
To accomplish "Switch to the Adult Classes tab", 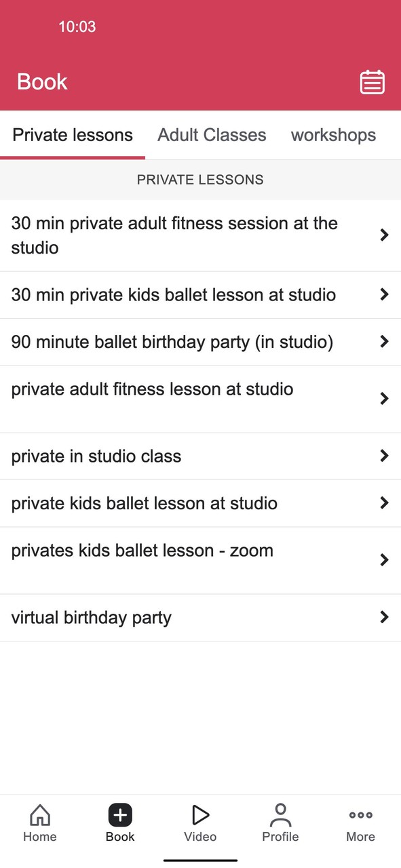I will (212, 135).
